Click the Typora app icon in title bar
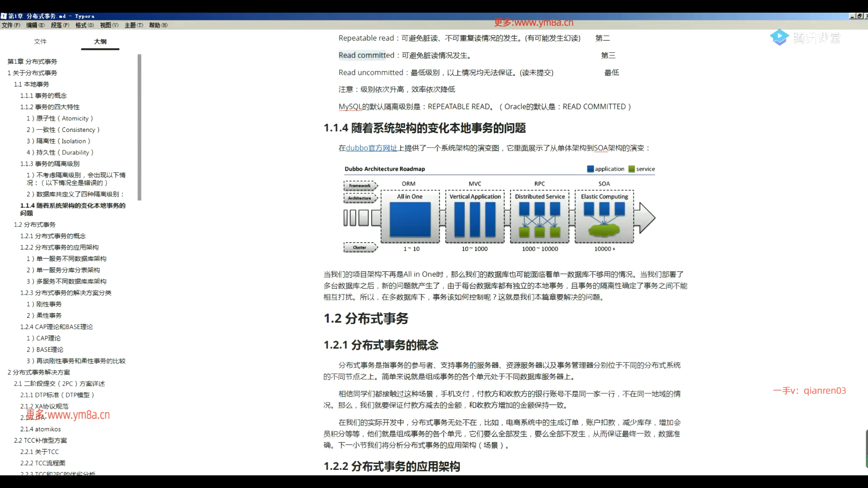Image resolution: width=868 pixels, height=488 pixels. click(x=4, y=16)
